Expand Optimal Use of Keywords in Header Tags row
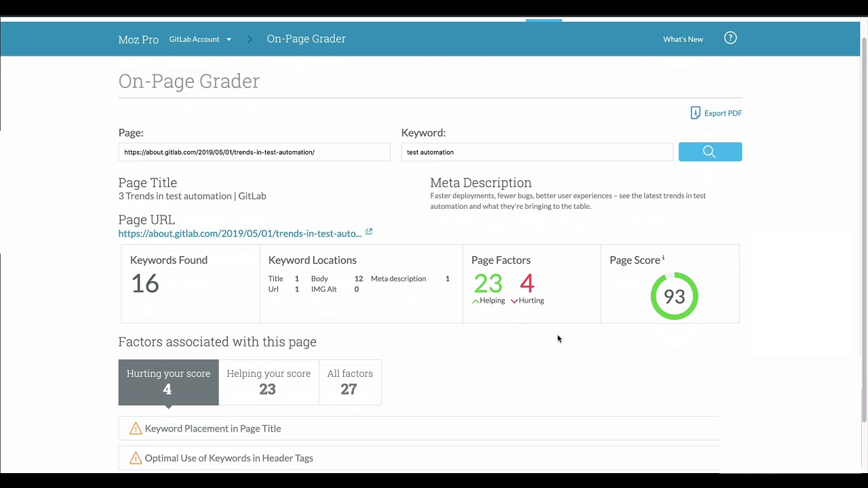Viewport: 868px width, 488px height. 419,458
